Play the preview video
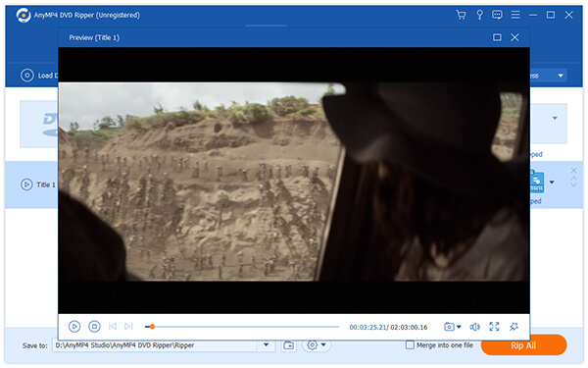 [74, 327]
